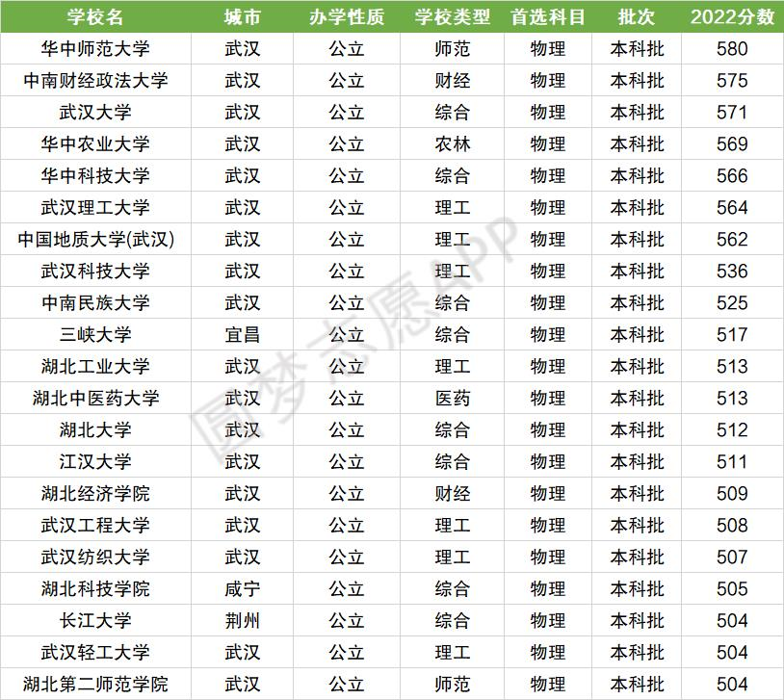Select the 湖北第二师范学院 cell
This screenshot has height=700, width=784.
(x=95, y=684)
